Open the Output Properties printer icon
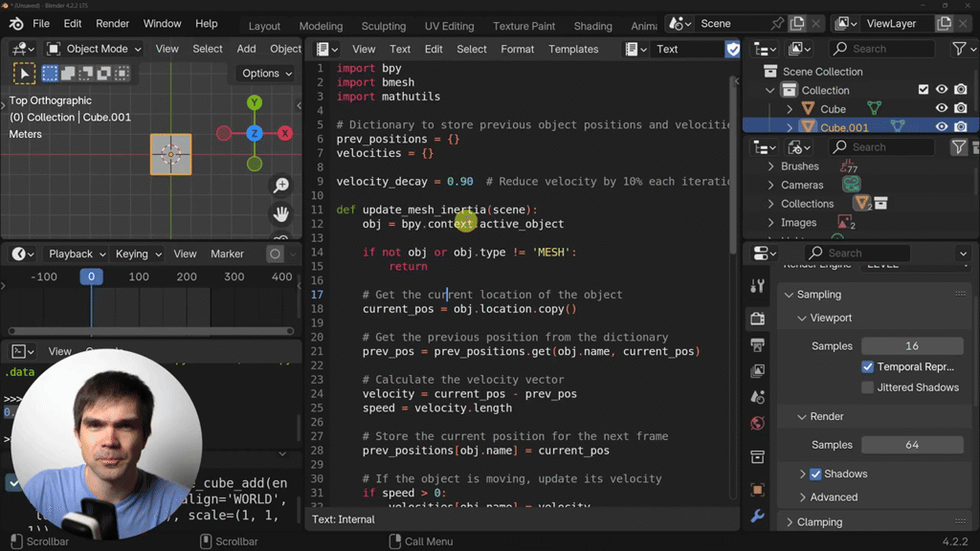 click(x=757, y=344)
